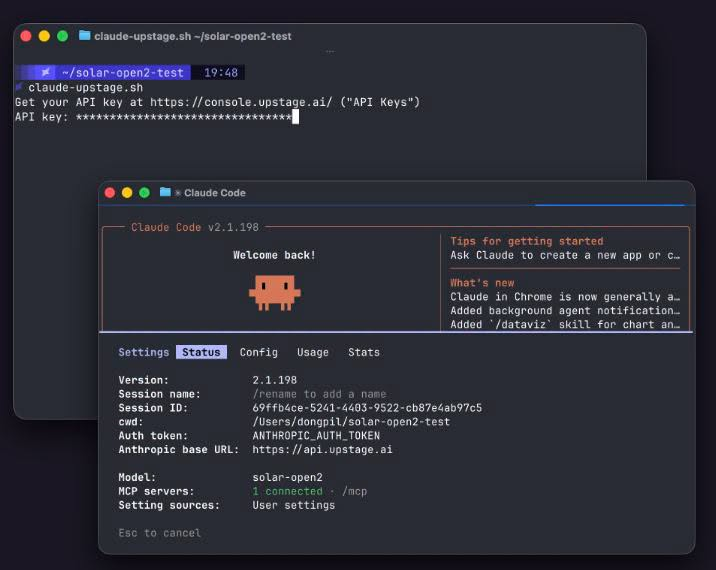Click the solar-open2 model value

[288, 477]
